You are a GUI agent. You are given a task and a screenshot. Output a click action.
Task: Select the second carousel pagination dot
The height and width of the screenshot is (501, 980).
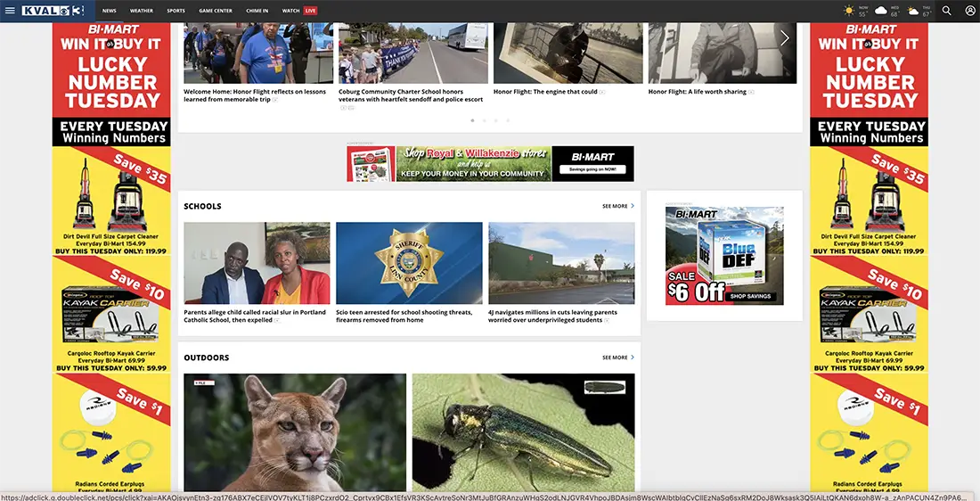click(485, 120)
